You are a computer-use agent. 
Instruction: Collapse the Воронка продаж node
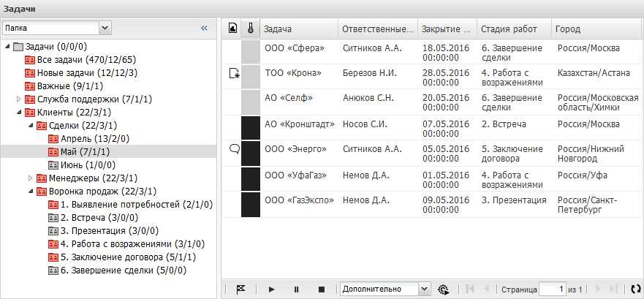pos(30,192)
